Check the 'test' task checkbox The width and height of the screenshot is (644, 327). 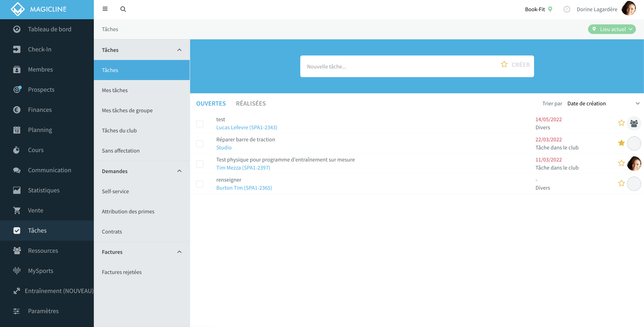[x=200, y=124]
